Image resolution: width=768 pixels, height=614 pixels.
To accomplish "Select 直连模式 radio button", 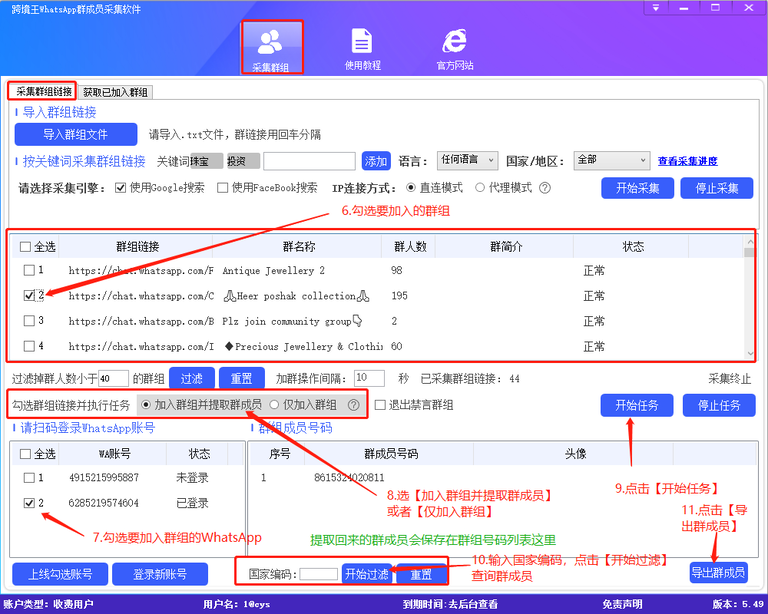I will [411, 188].
